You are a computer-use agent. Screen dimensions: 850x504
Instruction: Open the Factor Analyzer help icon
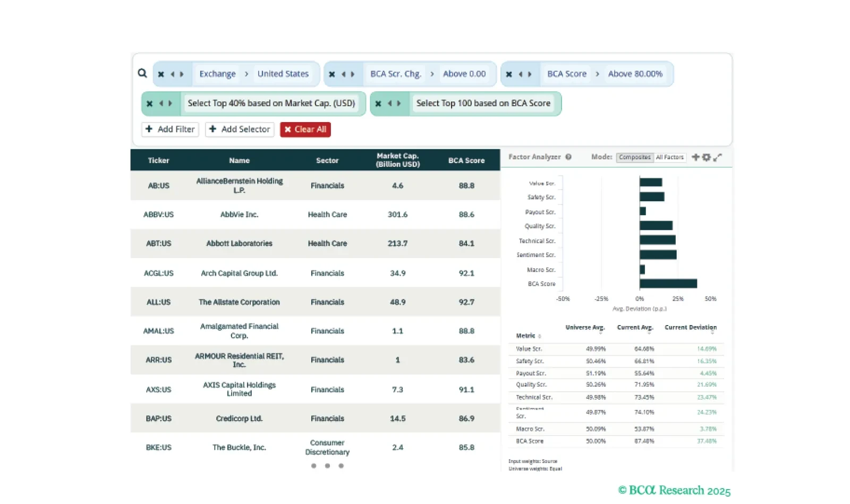[568, 157]
